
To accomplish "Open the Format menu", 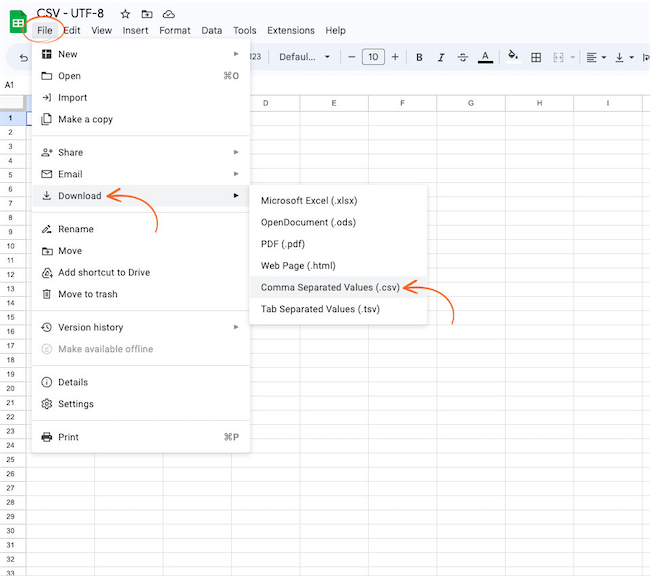I will click(x=175, y=30).
